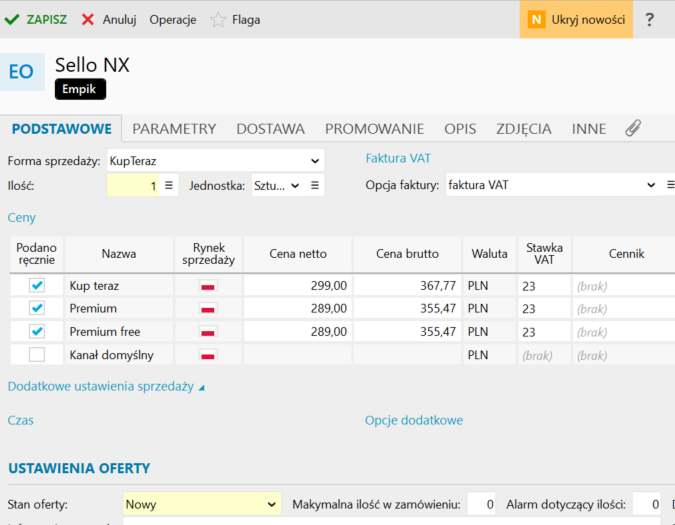
Task: Click the Empik account tag
Action: 80,89
